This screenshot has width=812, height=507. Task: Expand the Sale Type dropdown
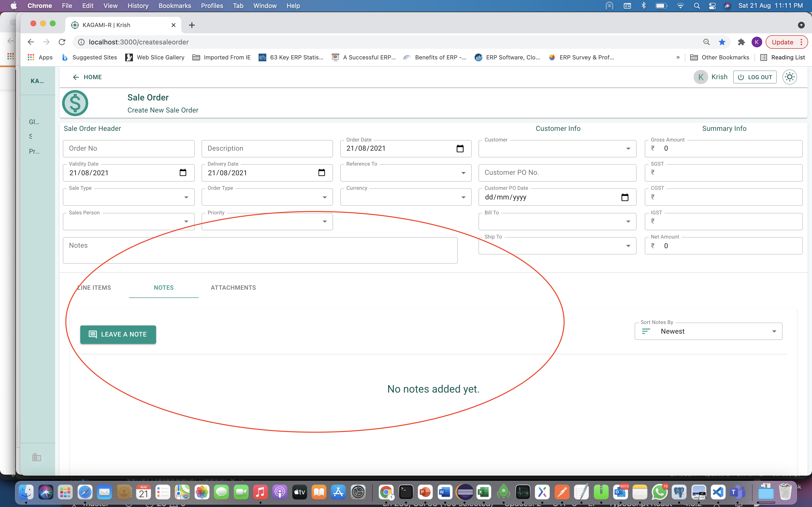tap(187, 197)
